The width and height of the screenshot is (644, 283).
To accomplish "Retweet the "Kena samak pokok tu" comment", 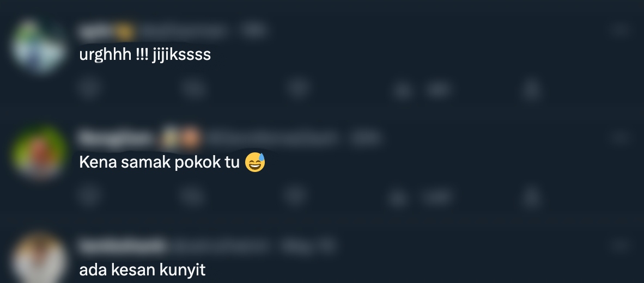I will tap(193, 196).
